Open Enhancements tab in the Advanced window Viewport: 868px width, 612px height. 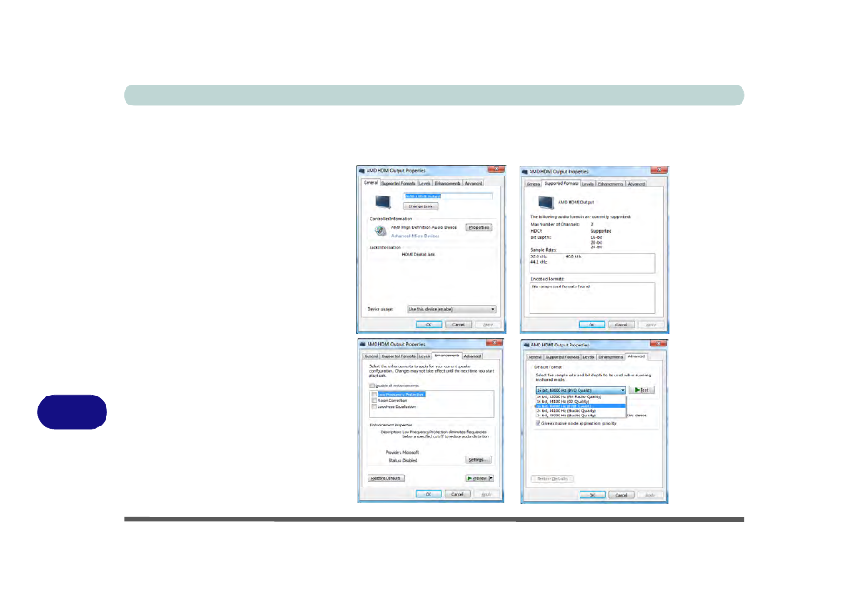(611, 357)
